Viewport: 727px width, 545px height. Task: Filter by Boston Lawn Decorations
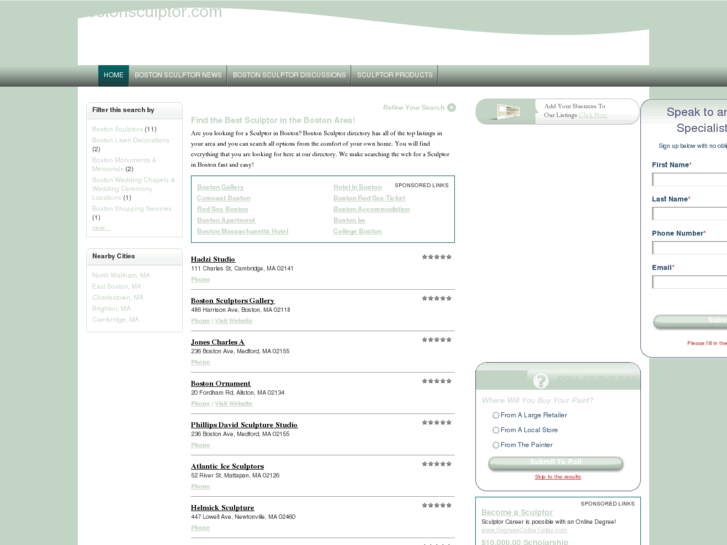click(130, 140)
